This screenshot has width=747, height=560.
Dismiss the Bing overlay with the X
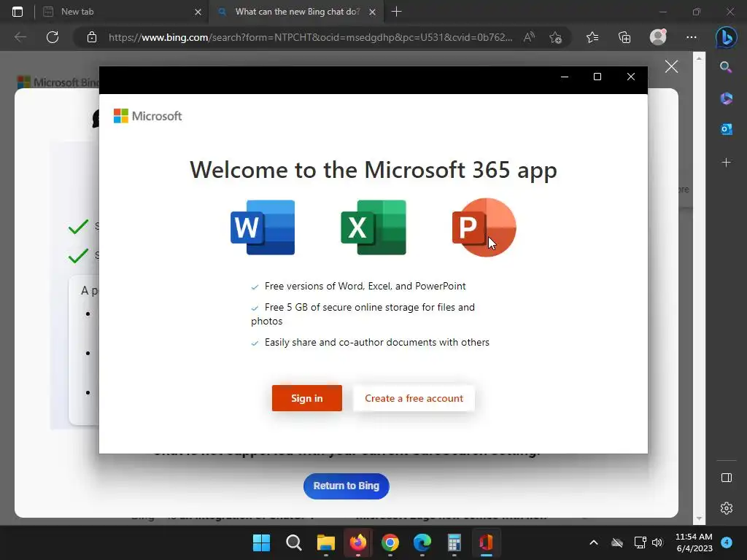coord(671,66)
